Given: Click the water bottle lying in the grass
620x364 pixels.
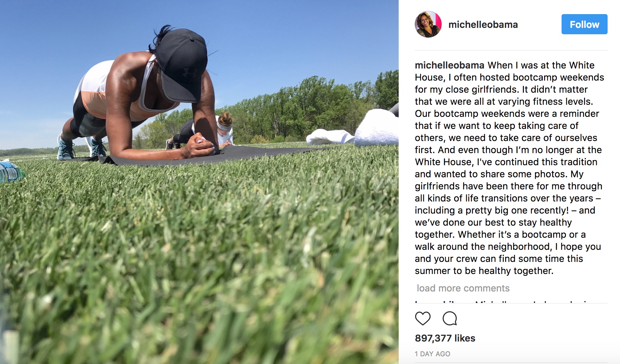Looking at the screenshot, I should [11, 172].
